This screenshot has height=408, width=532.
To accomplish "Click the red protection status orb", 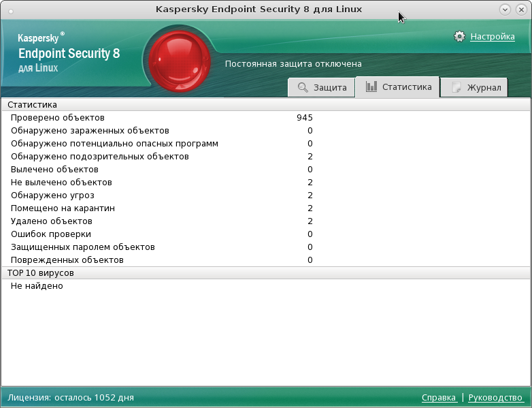I will click(x=179, y=61).
